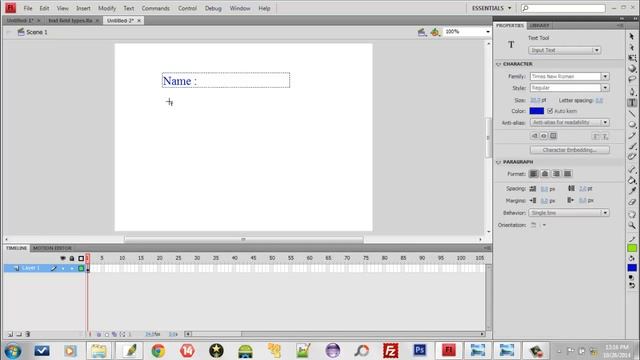640x360 pixels.
Task: Select the Brush tool
Action: 632,146
